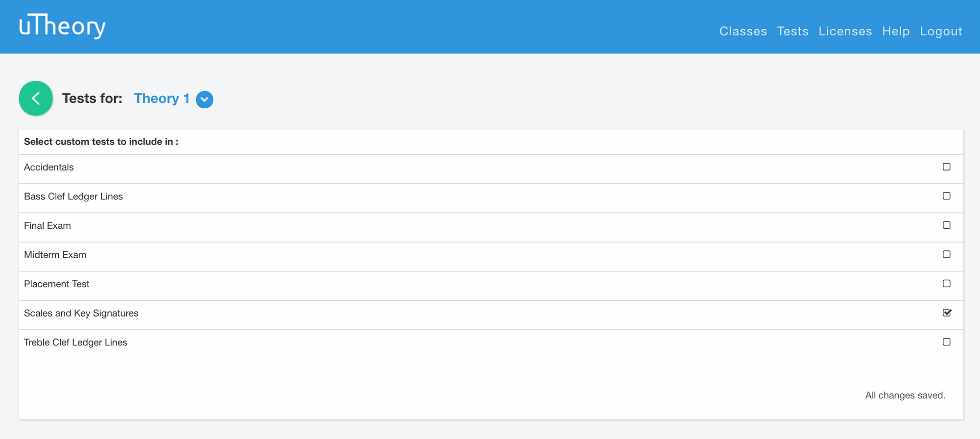
Task: Click the uTheory logo
Action: coord(62,26)
